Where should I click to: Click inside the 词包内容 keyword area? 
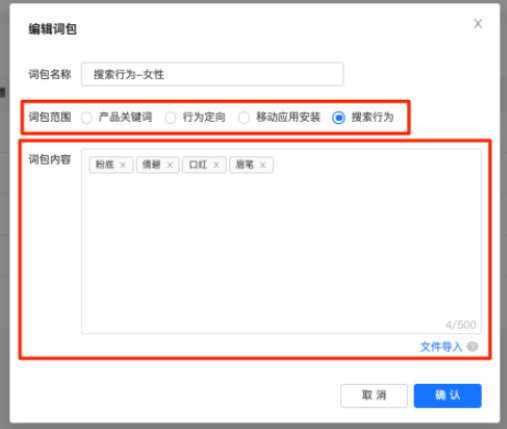(281, 241)
